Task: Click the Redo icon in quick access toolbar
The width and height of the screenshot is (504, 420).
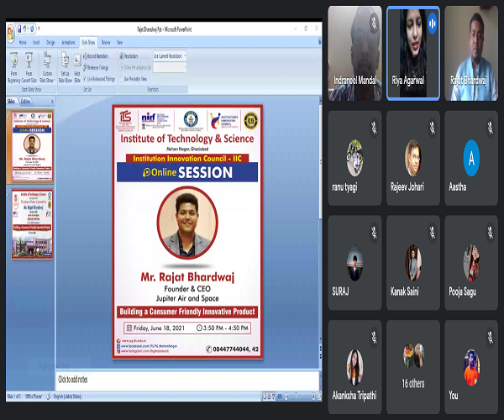Action: click(32, 29)
